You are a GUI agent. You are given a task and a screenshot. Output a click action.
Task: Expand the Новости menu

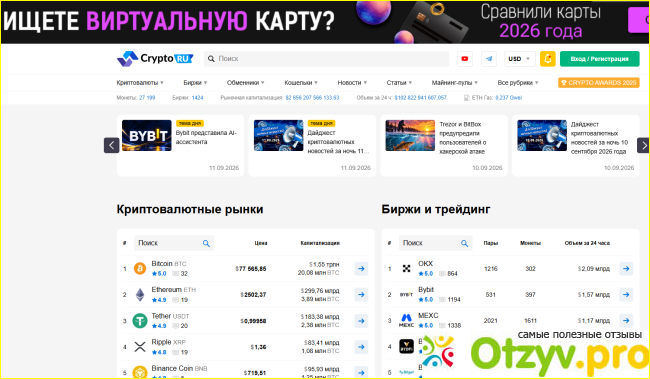pyautogui.click(x=352, y=83)
